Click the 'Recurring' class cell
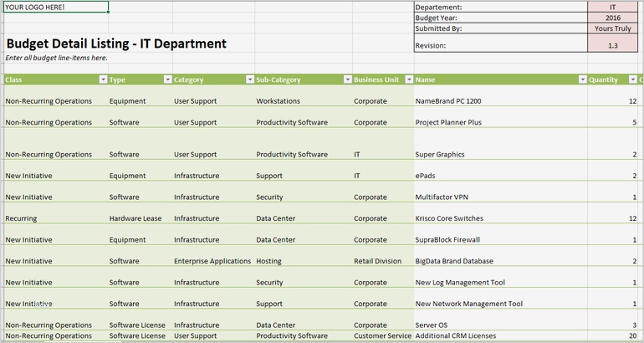 point(56,213)
